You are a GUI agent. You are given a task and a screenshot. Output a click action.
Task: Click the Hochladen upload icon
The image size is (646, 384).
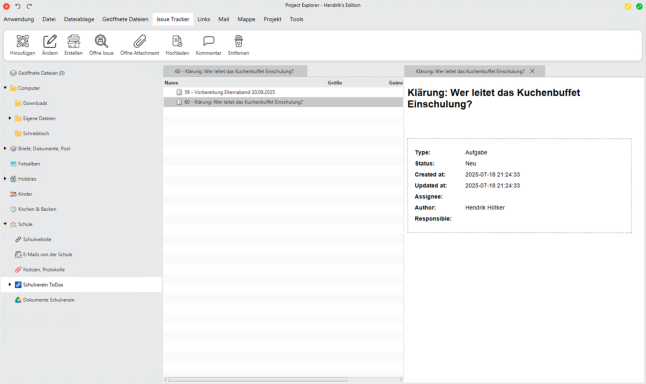tap(177, 41)
